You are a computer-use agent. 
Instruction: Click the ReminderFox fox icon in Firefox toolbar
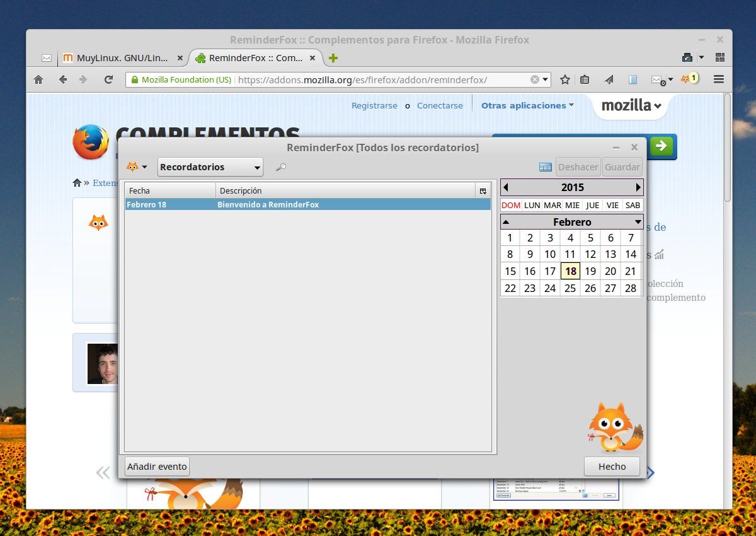point(685,79)
